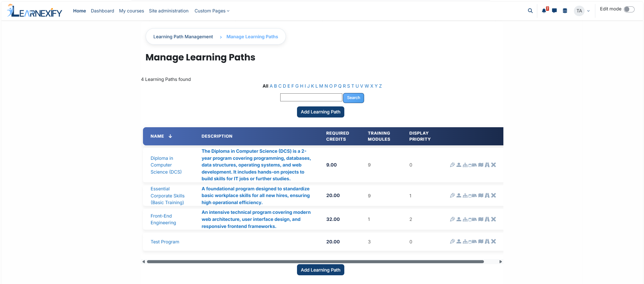Edit the Diploma in Computer Science path (pencil icon)
Viewport: 644px width, 284px height.
(x=452, y=165)
